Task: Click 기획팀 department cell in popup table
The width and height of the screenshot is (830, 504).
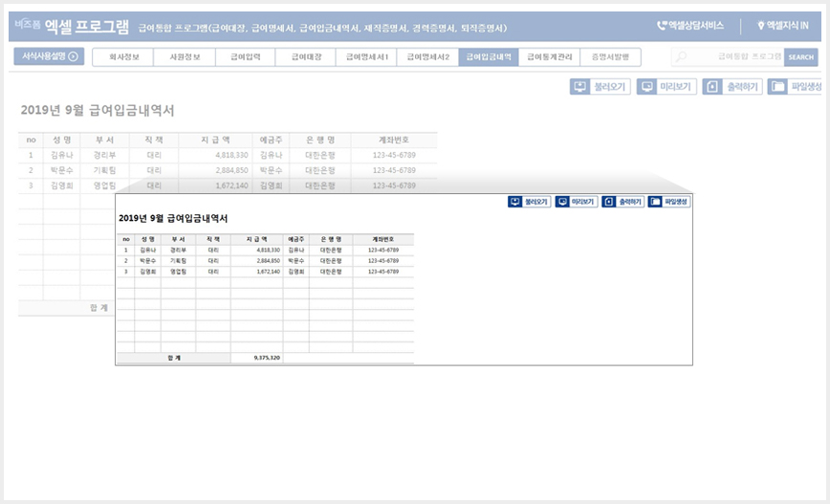Action: [178, 261]
